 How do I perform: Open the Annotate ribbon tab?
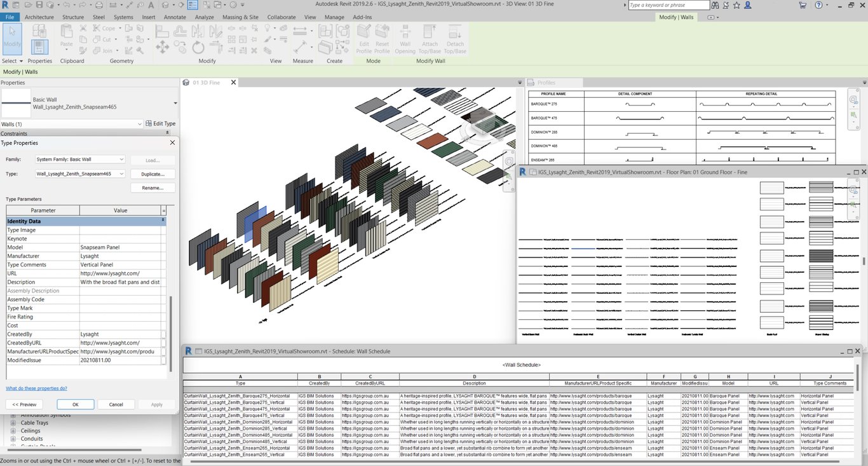(175, 17)
